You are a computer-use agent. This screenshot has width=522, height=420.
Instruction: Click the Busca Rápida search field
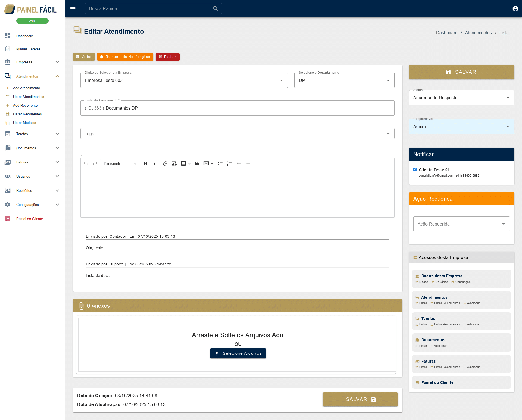[x=150, y=8]
